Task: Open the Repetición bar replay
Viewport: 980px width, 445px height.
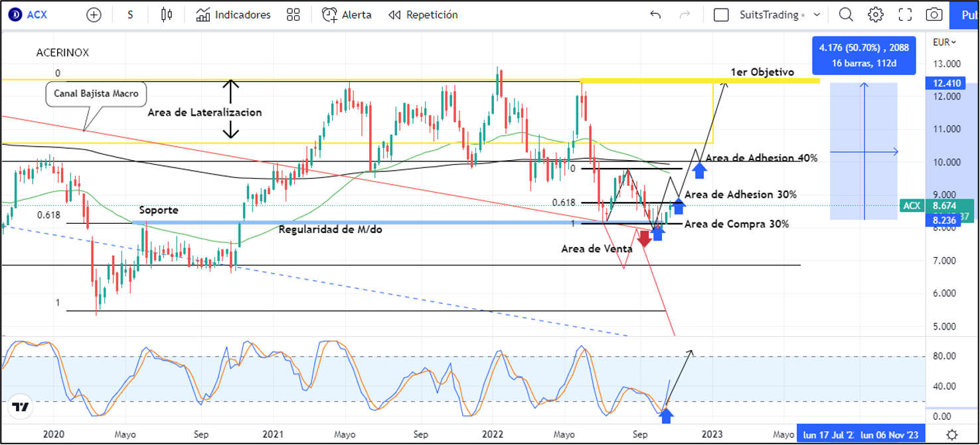Action: coord(424,15)
